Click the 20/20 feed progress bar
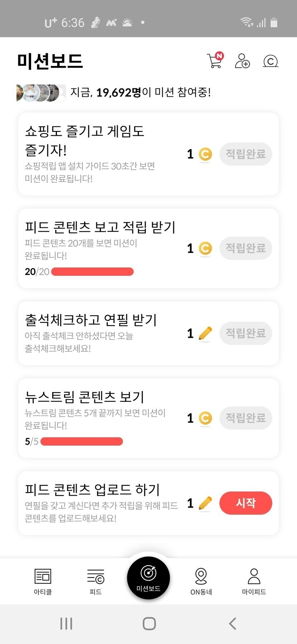The width and height of the screenshot is (297, 644). point(92,272)
